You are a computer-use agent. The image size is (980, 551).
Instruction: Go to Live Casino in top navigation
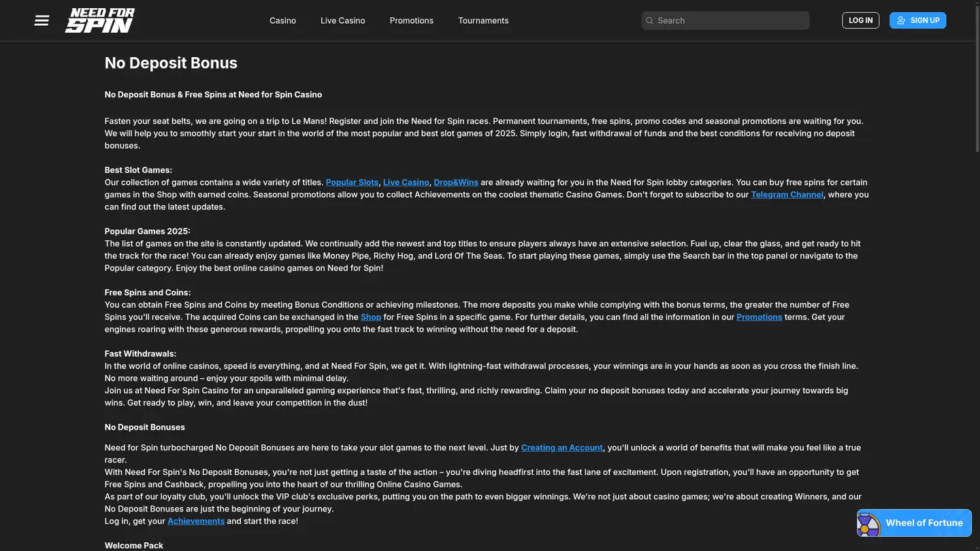point(343,20)
